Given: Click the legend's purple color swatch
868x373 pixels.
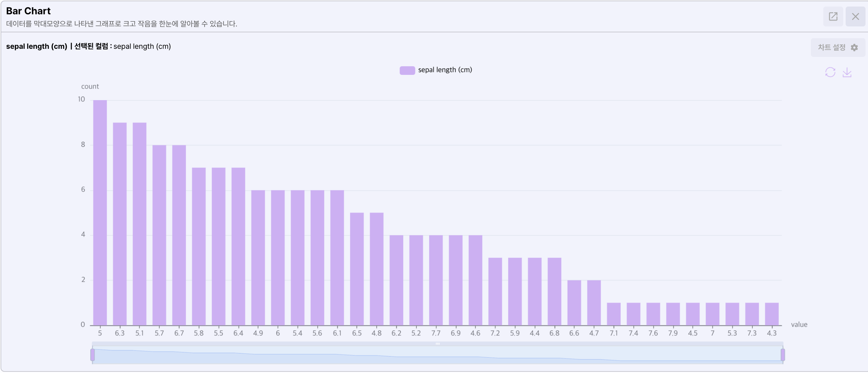Looking at the screenshot, I should pyautogui.click(x=407, y=70).
